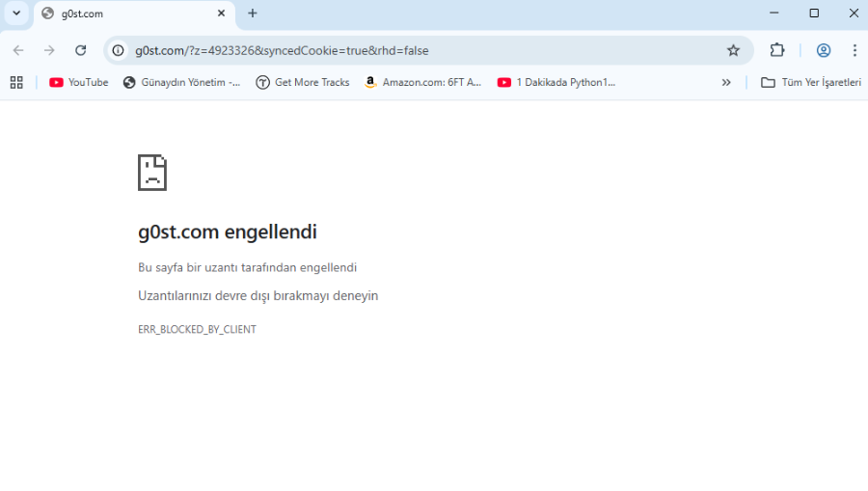868x491 pixels.
Task: Close the Chrome window
Action: (854, 13)
